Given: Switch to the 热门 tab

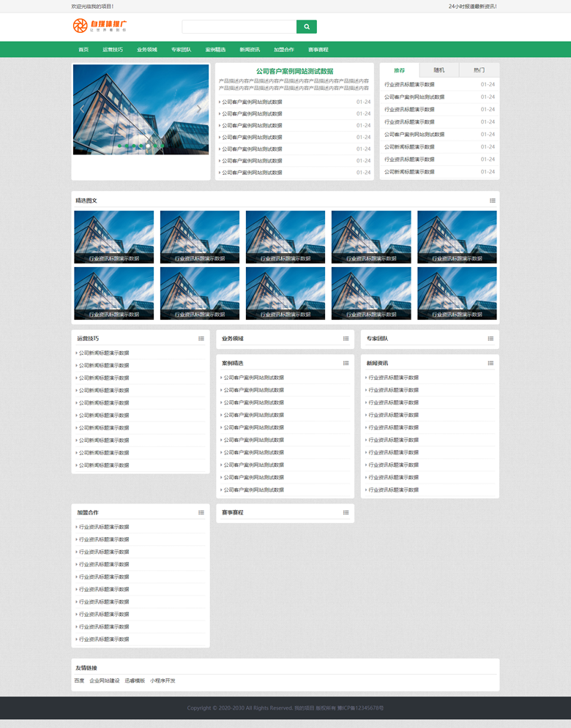Looking at the screenshot, I should click(479, 70).
